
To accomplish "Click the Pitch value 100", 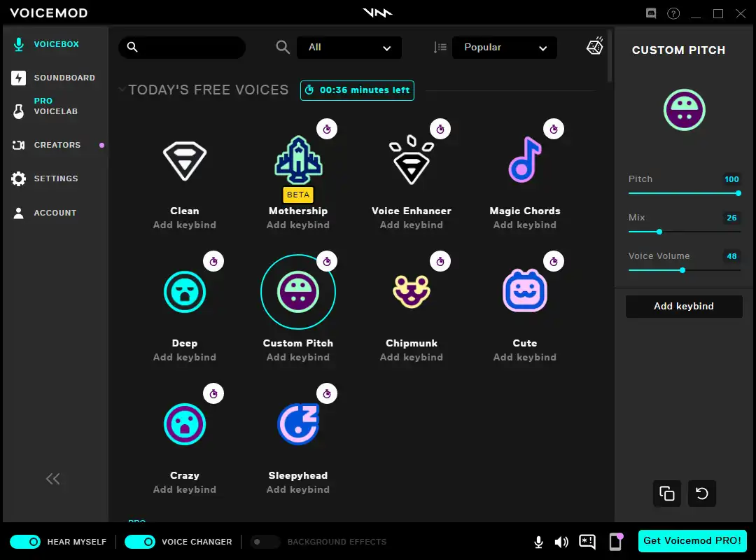I will tap(731, 179).
